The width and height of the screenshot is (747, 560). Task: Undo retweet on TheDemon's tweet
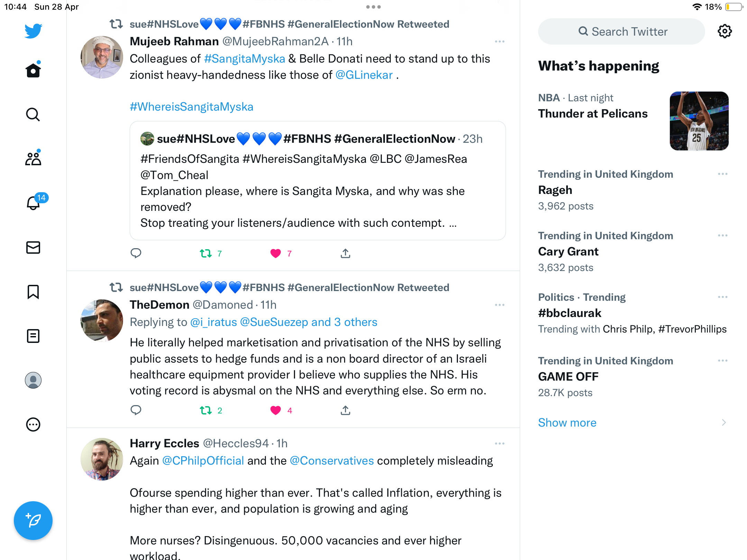206,410
